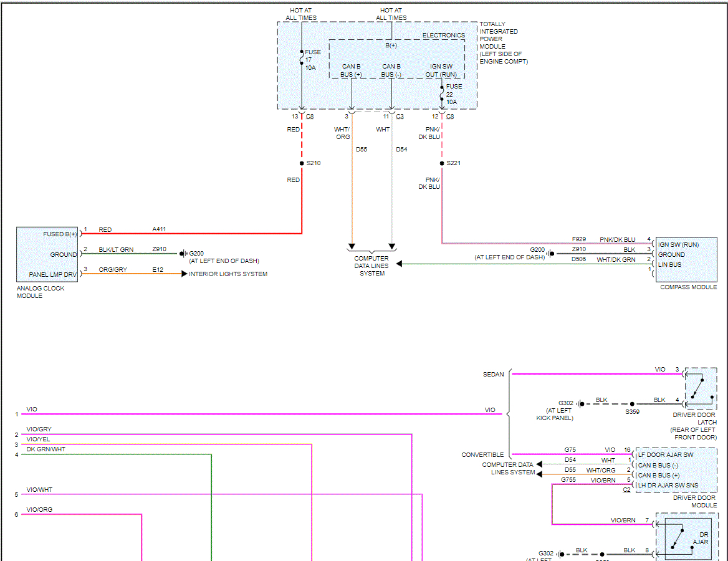Click the CONVERTIBLE branch label

(482, 455)
